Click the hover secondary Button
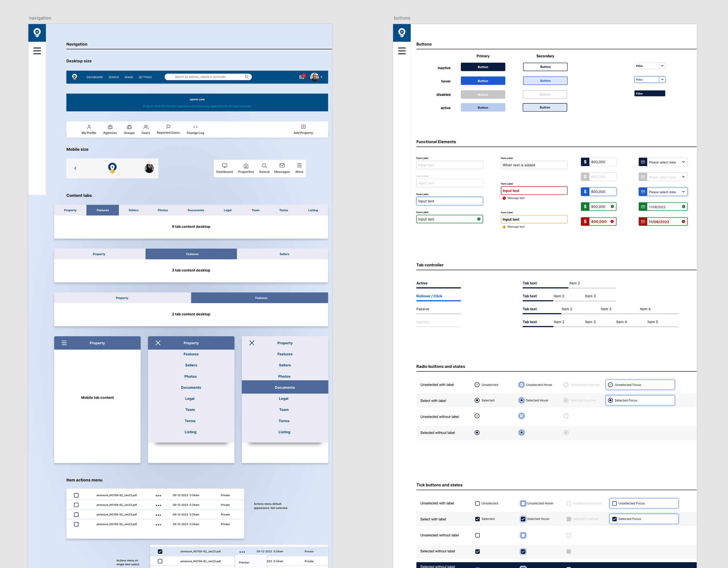Viewport: 728px width, 568px height. click(x=545, y=81)
